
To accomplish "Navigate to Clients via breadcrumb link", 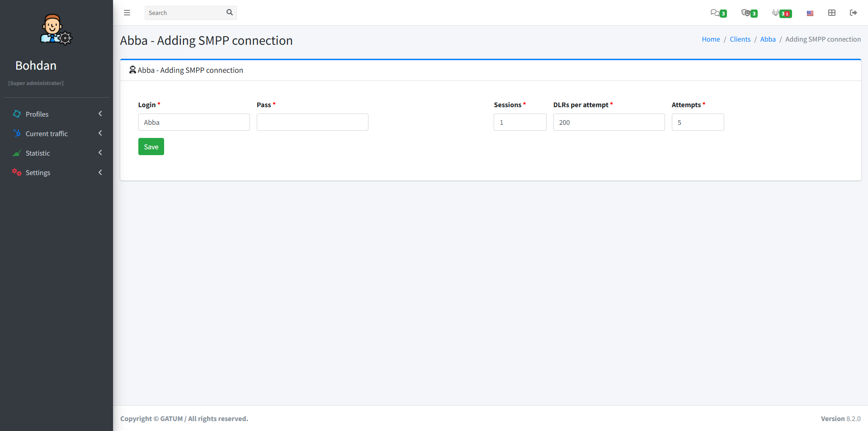I will (740, 39).
